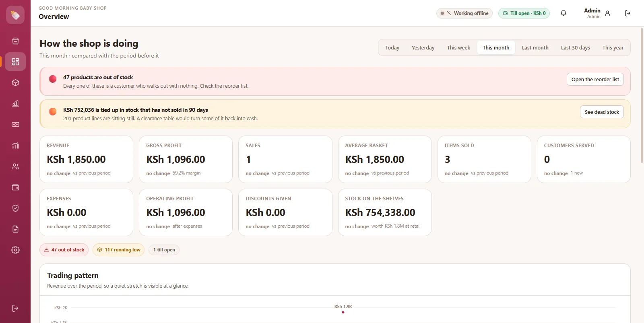
Task: Open the bar chart icon in sidebar
Action: (x=15, y=103)
